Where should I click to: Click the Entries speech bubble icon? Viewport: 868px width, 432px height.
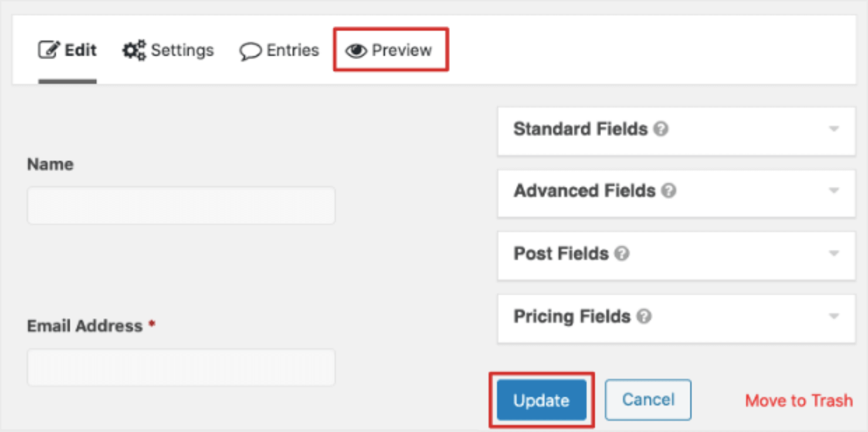pyautogui.click(x=250, y=51)
